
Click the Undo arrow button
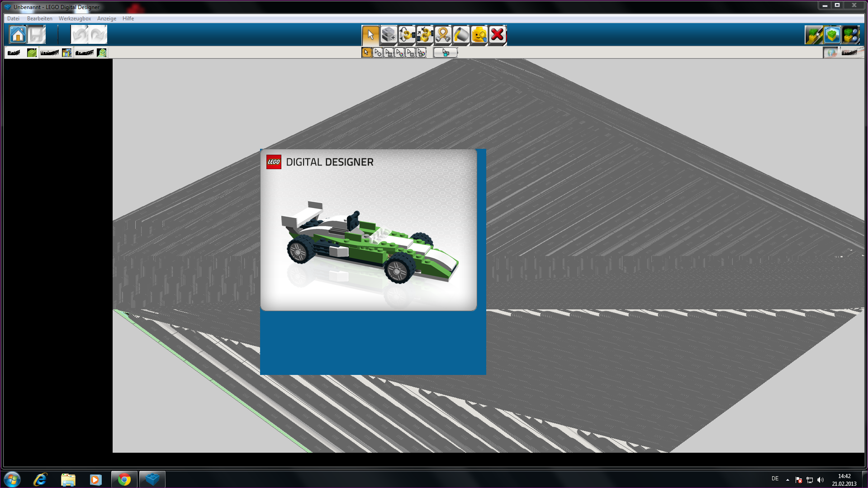[x=80, y=35]
